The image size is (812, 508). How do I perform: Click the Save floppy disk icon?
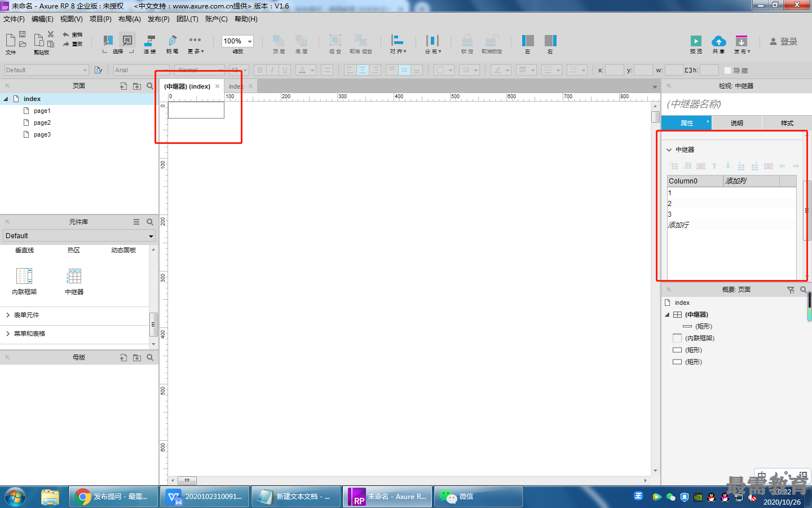pos(23,34)
